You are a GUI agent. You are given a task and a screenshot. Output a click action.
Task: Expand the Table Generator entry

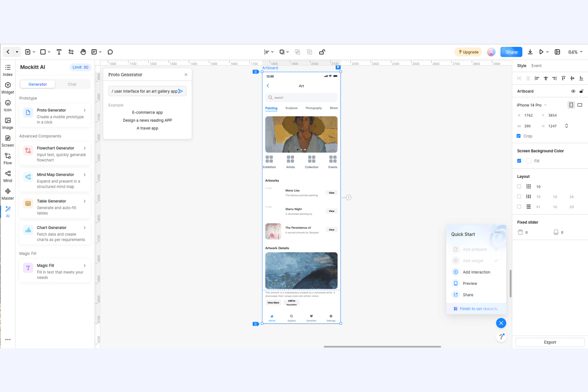85,201
